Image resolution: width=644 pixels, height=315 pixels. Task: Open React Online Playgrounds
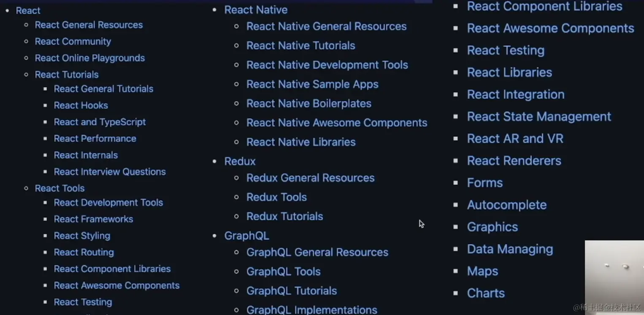tap(89, 58)
